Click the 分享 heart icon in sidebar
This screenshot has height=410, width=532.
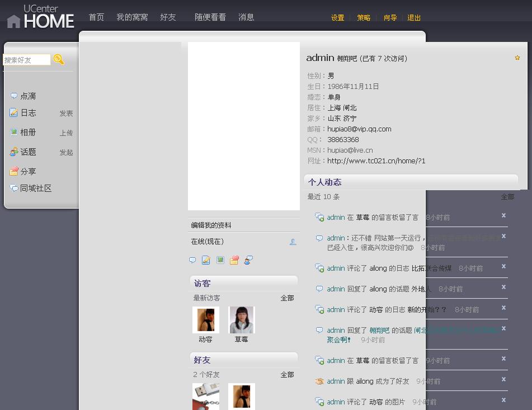click(x=13, y=171)
